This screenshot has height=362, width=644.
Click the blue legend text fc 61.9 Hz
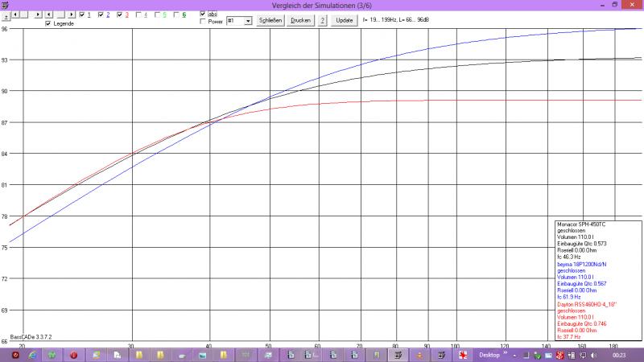pos(569,297)
